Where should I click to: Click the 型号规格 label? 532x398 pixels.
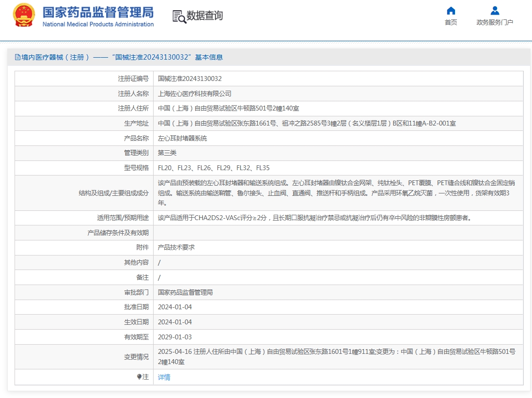[x=136, y=168]
